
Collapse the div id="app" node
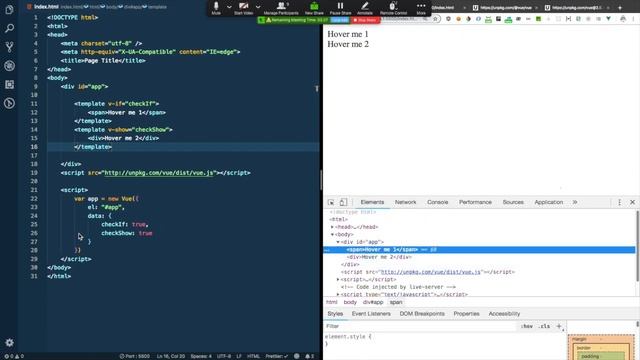(338, 242)
